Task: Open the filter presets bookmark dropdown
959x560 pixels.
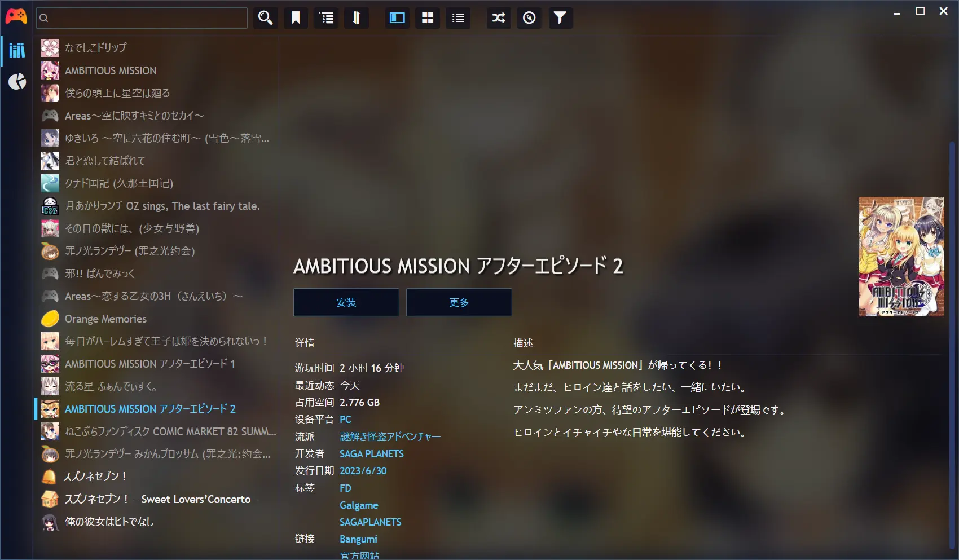Action: coord(296,18)
